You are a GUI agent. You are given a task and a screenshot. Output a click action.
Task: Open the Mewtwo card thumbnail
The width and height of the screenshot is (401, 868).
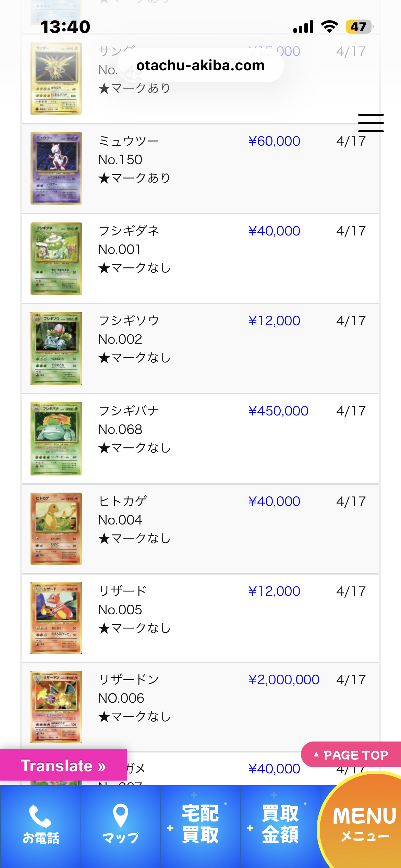tap(56, 168)
